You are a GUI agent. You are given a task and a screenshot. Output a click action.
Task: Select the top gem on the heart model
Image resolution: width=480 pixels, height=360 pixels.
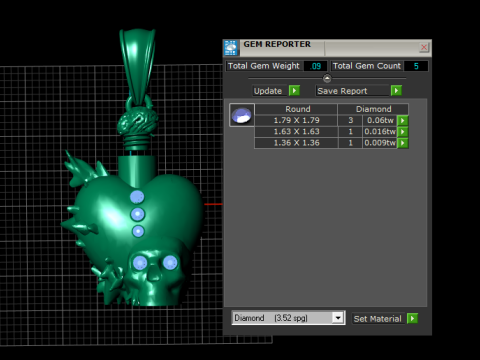coord(137,197)
